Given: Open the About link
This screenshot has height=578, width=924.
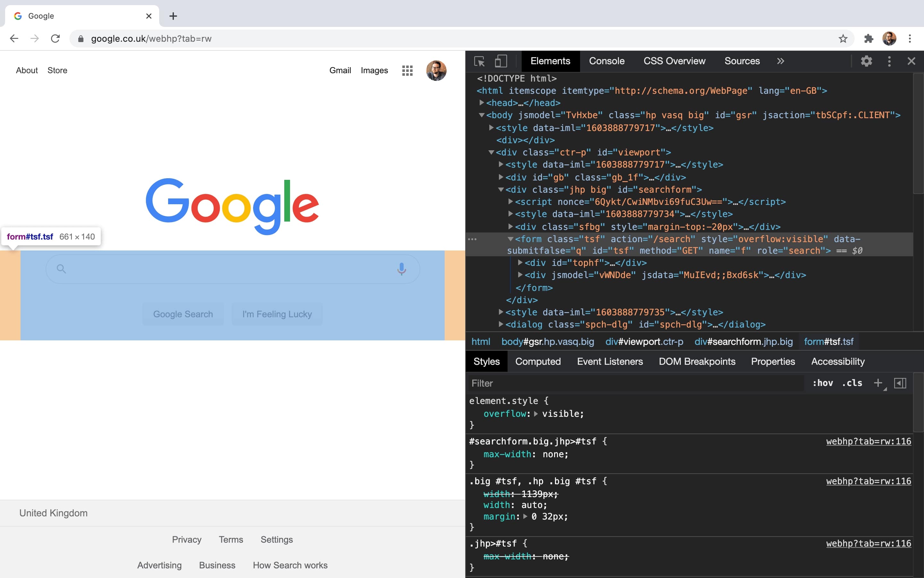Looking at the screenshot, I should [27, 70].
